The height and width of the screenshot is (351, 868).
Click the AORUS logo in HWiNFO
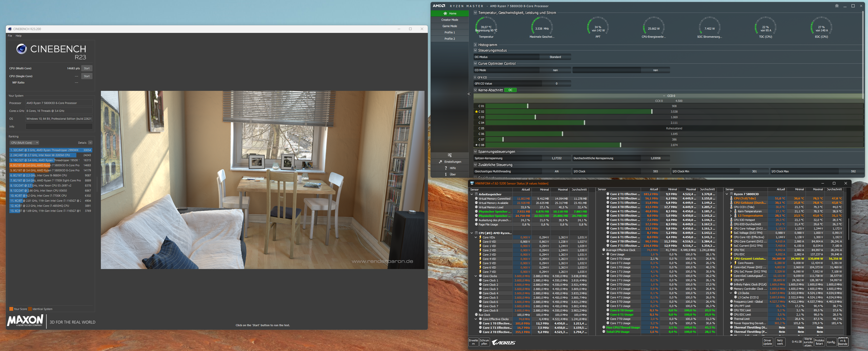(503, 342)
